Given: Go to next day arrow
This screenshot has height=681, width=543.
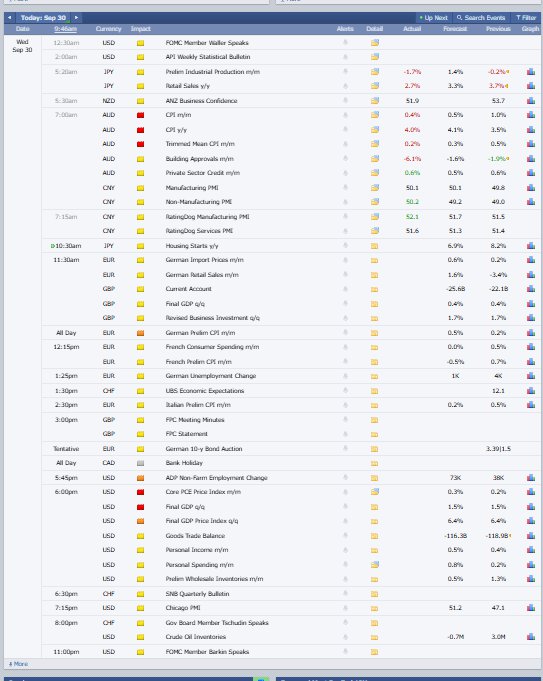Looking at the screenshot, I should point(76,17).
